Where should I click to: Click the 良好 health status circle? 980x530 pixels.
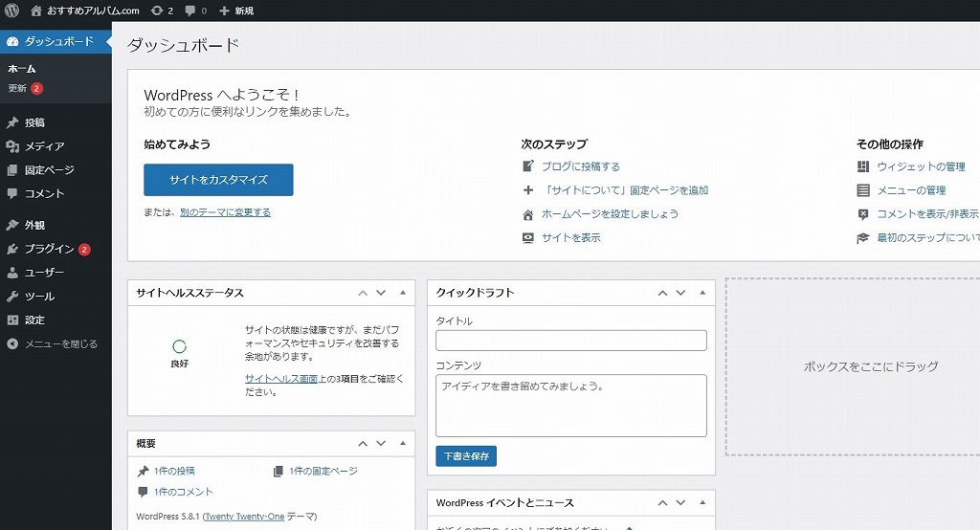(179, 347)
